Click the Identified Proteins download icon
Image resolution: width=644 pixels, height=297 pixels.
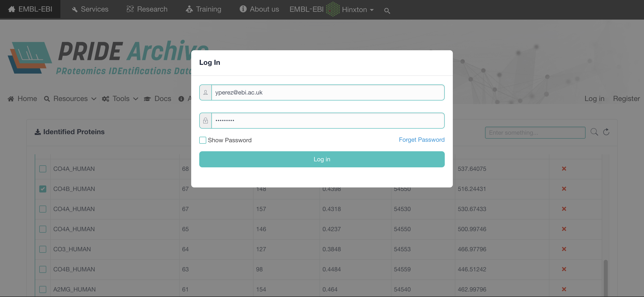tap(38, 131)
